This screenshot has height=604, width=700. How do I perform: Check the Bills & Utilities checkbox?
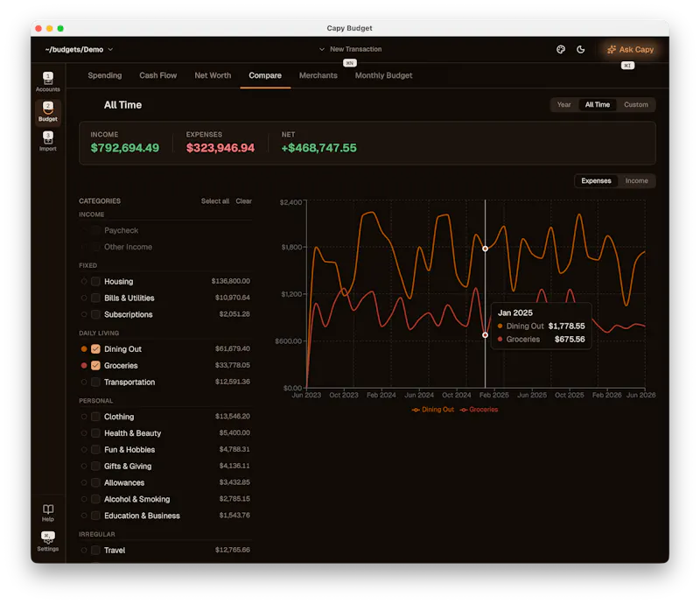click(95, 298)
